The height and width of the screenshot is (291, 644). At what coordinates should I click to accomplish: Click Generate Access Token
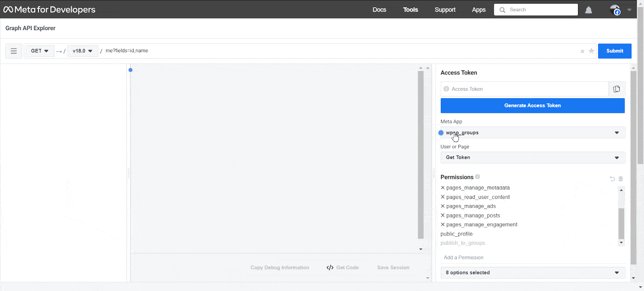(533, 106)
